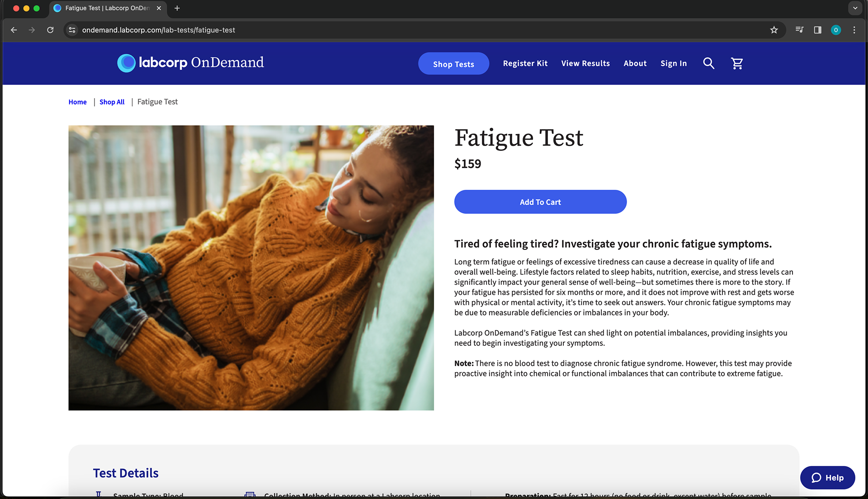Click the Labcorp OnDemand logo
Screen dimensions: 868x499
coord(190,63)
